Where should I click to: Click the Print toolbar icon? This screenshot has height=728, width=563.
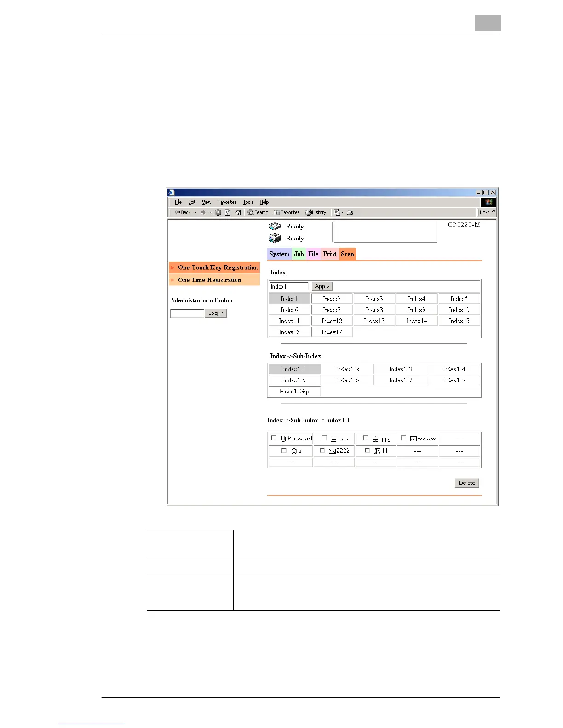pyautogui.click(x=350, y=212)
